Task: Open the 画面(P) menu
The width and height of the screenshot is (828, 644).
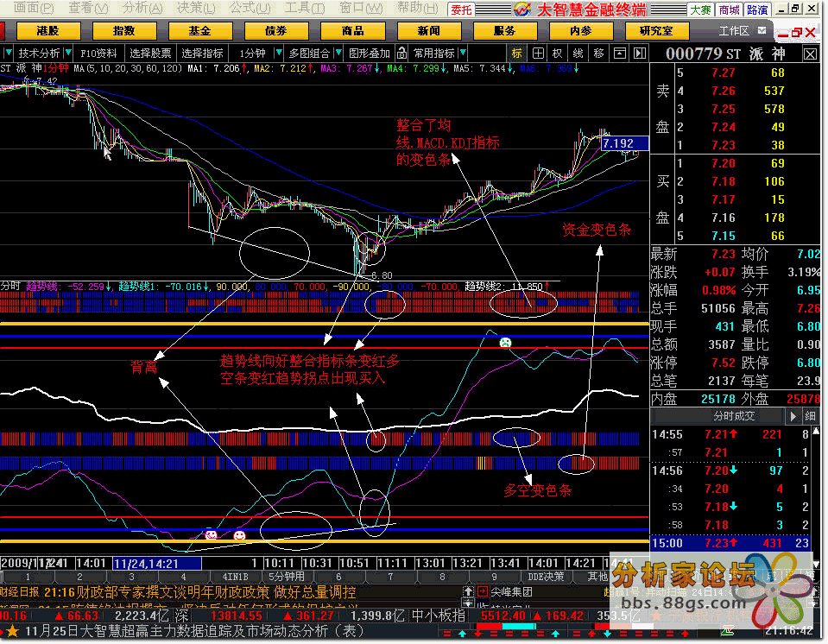Action: pyautogui.click(x=34, y=8)
